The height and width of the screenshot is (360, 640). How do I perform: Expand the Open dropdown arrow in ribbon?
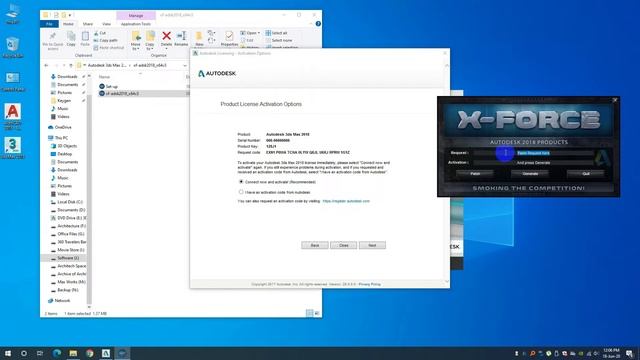click(258, 33)
